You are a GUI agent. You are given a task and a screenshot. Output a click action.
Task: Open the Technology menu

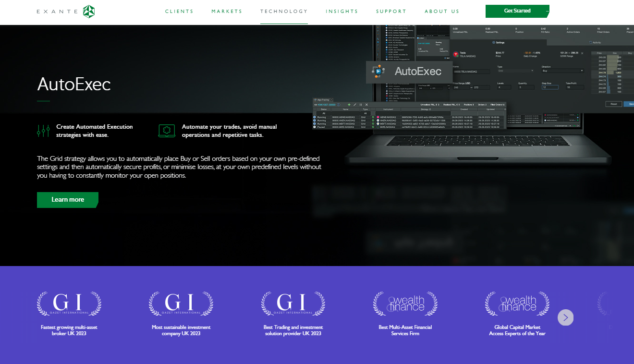pos(284,12)
